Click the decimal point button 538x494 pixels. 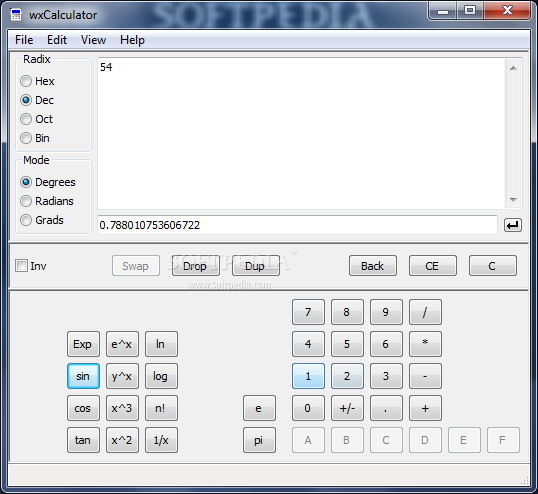(x=386, y=408)
